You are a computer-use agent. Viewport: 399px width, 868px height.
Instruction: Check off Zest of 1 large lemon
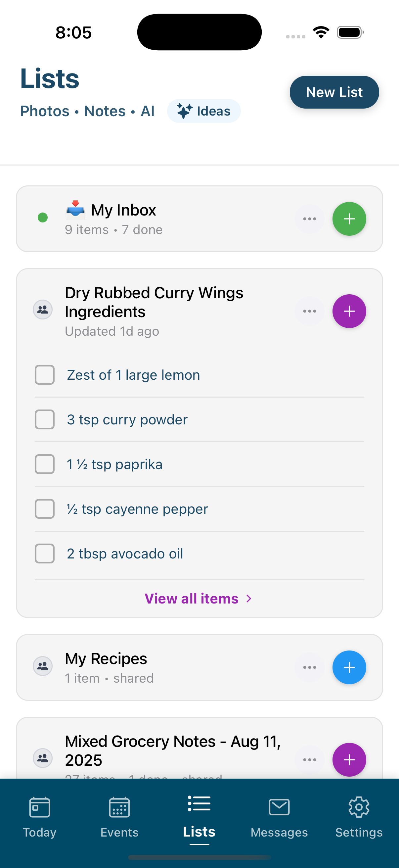(x=45, y=375)
